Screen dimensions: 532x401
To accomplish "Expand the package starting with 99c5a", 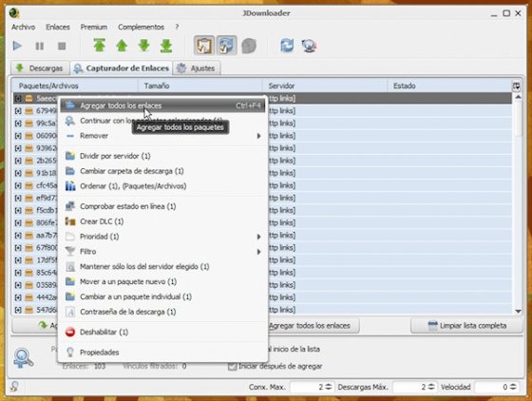I will coord(18,124).
